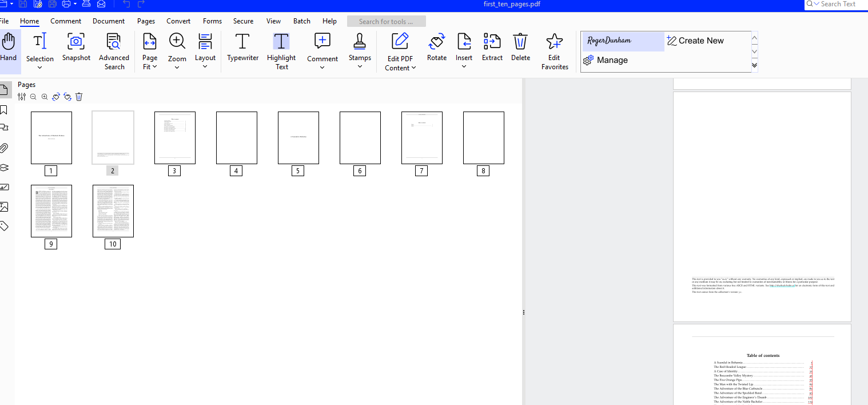Click the Delete pages ribbon icon
Screen dimensions: 868x405
coord(520,47)
